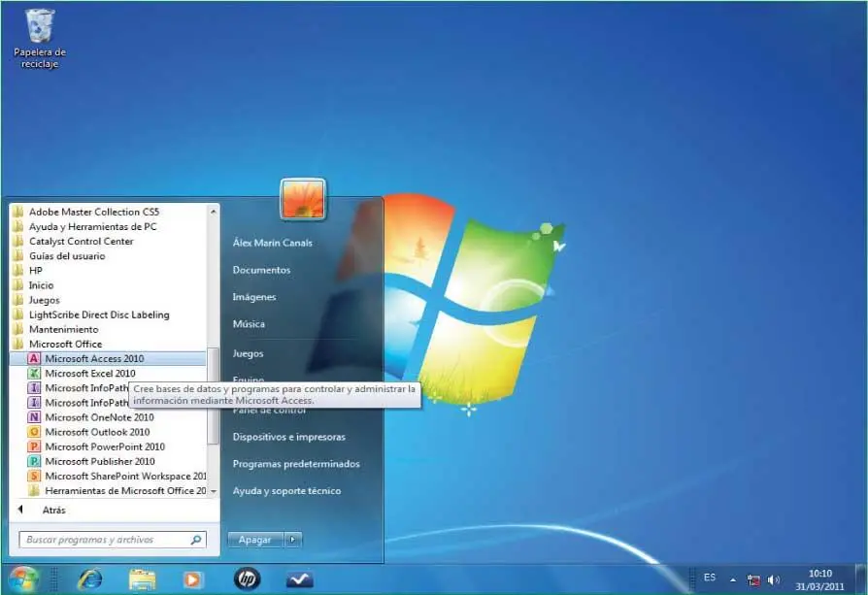Click the Microsoft Excel 2010 icon
The image size is (868, 595).
point(34,373)
